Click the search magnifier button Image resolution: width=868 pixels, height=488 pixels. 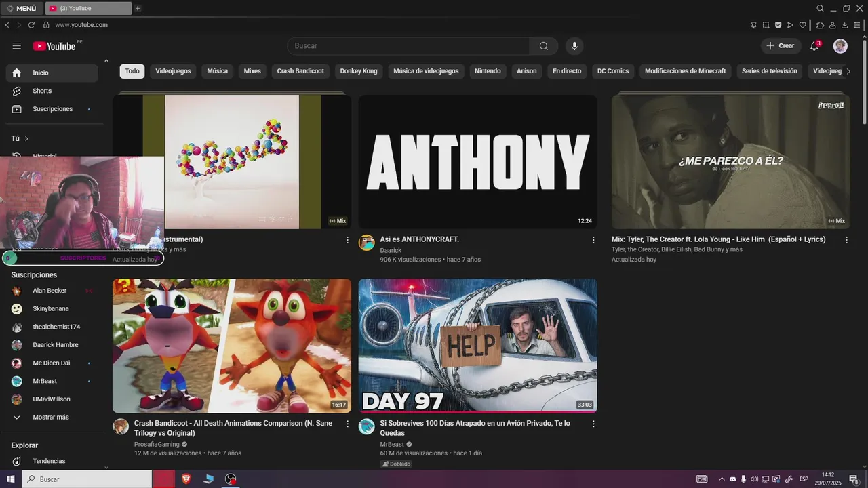click(x=544, y=46)
